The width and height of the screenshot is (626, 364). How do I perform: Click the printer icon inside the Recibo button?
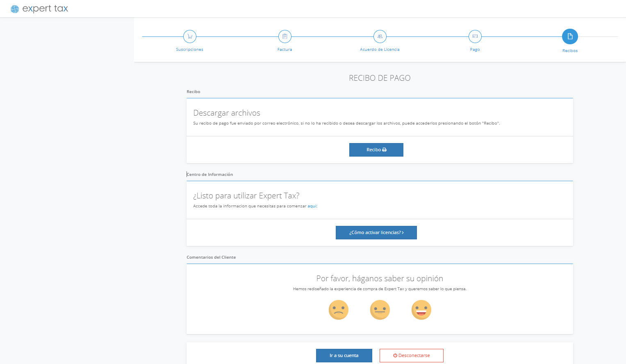[x=385, y=150]
